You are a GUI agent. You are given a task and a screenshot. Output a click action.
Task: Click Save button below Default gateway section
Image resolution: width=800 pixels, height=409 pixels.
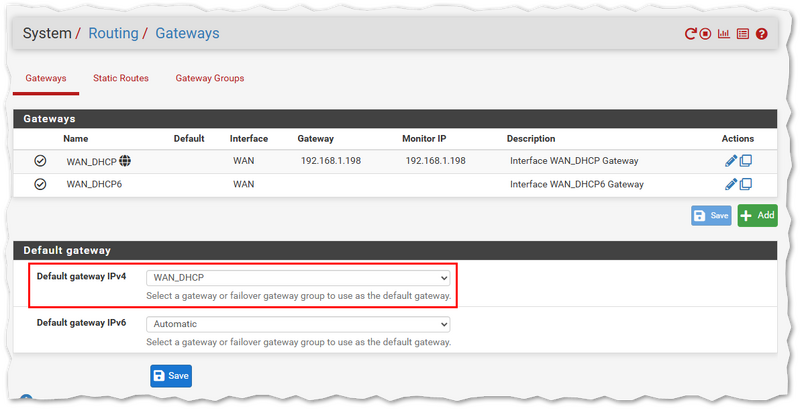click(x=170, y=375)
